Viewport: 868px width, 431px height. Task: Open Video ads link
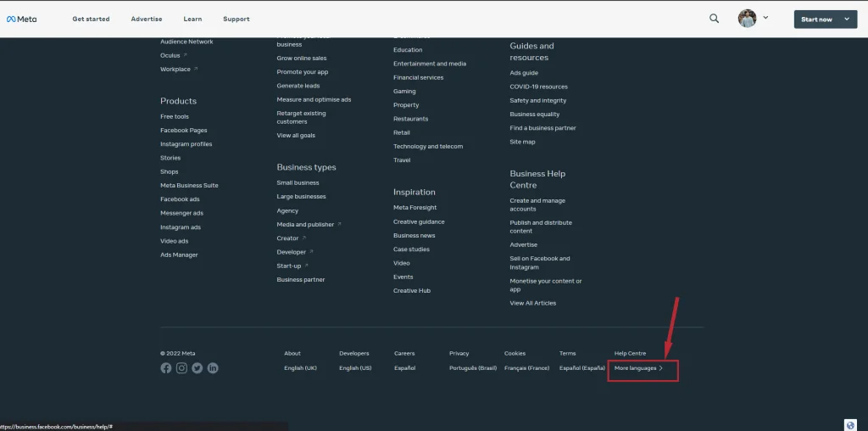coord(175,241)
